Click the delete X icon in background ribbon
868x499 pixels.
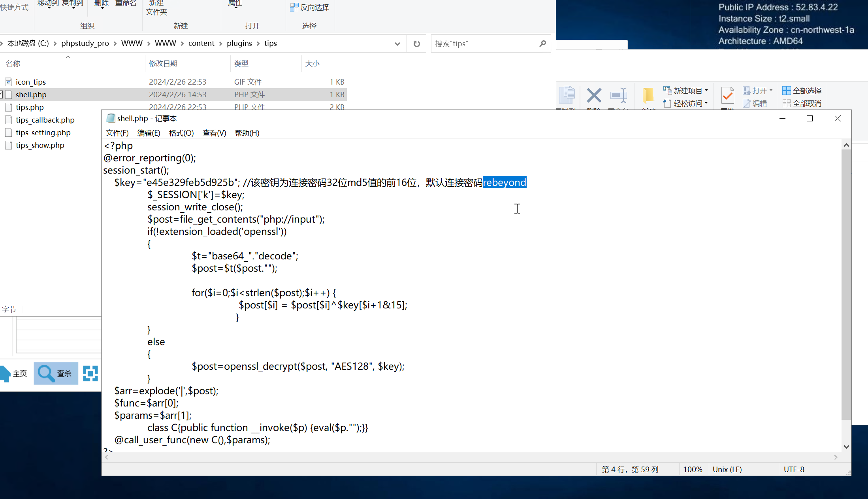[x=593, y=95]
